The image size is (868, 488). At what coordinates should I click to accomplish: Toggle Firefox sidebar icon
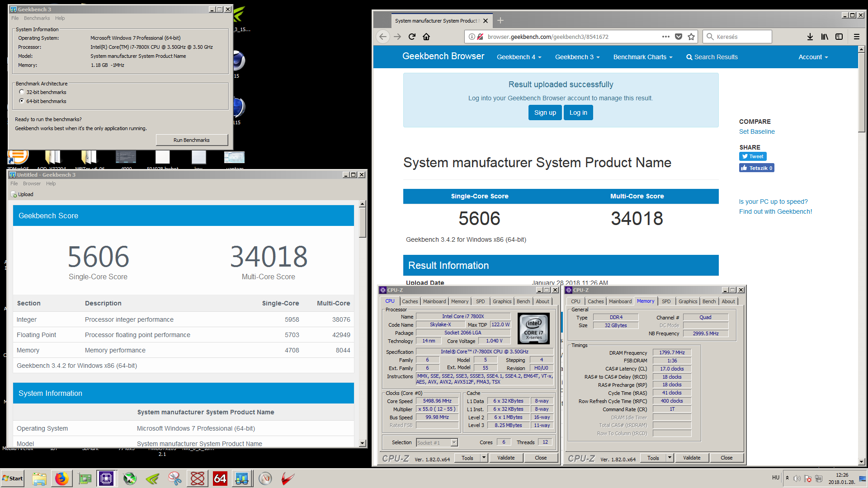(x=839, y=37)
